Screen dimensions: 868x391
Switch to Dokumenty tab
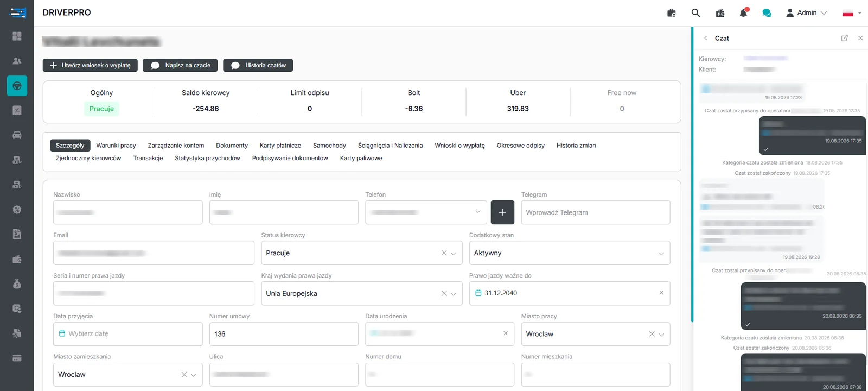click(232, 146)
